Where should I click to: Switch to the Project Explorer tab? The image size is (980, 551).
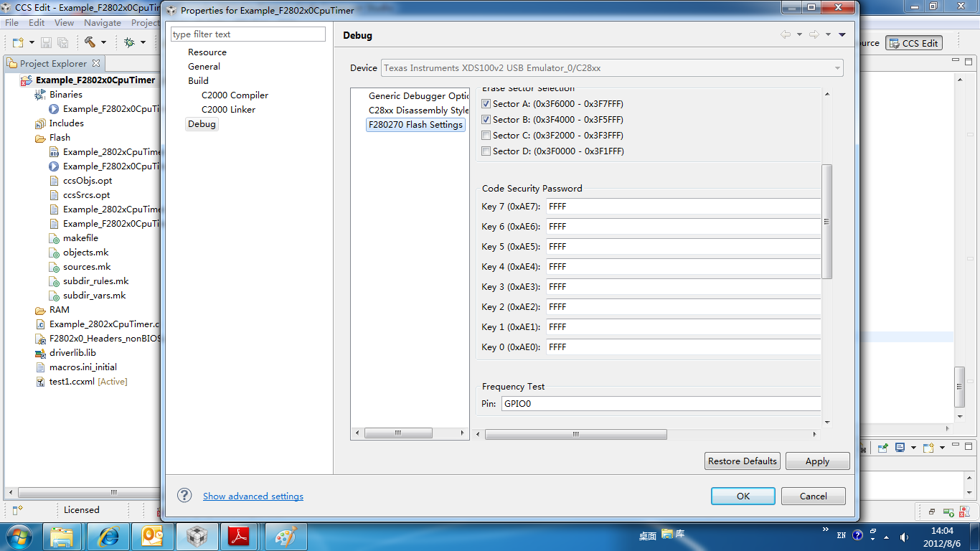55,63
